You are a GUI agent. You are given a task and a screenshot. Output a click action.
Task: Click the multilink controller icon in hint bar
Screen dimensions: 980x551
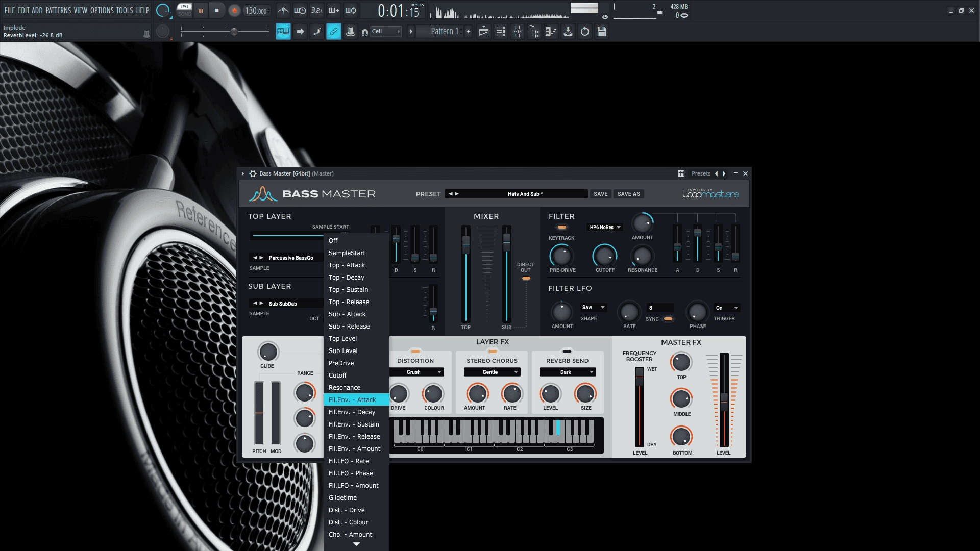146,34
